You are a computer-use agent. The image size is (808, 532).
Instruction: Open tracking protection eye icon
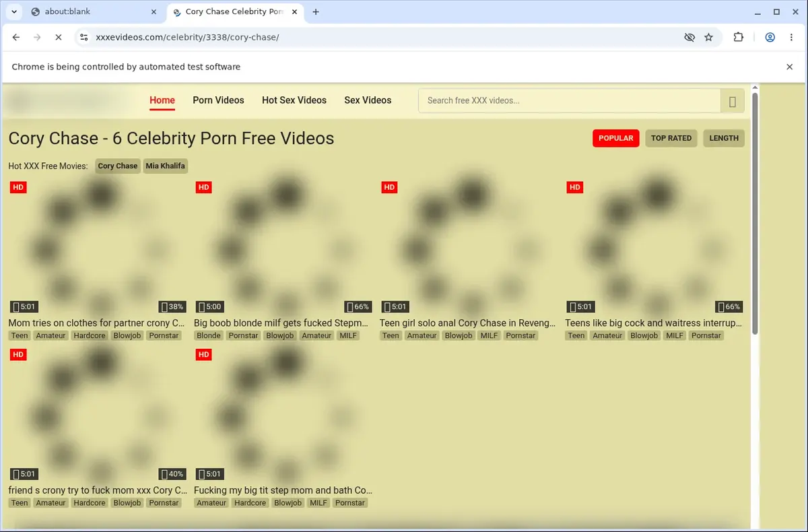tap(689, 38)
